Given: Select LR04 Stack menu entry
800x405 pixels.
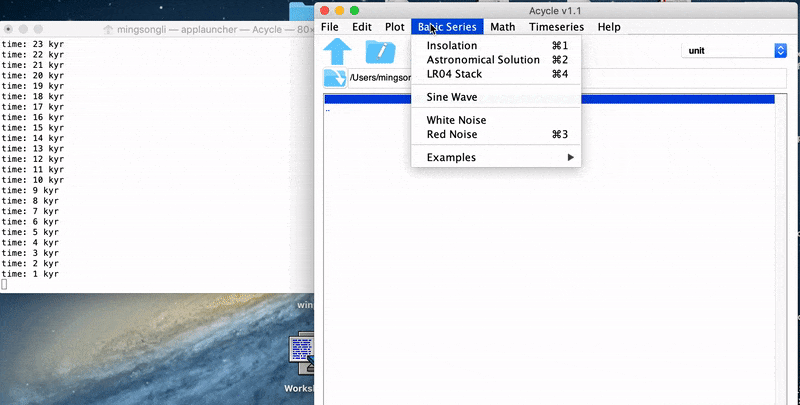Looking at the screenshot, I should pyautogui.click(x=496, y=74).
